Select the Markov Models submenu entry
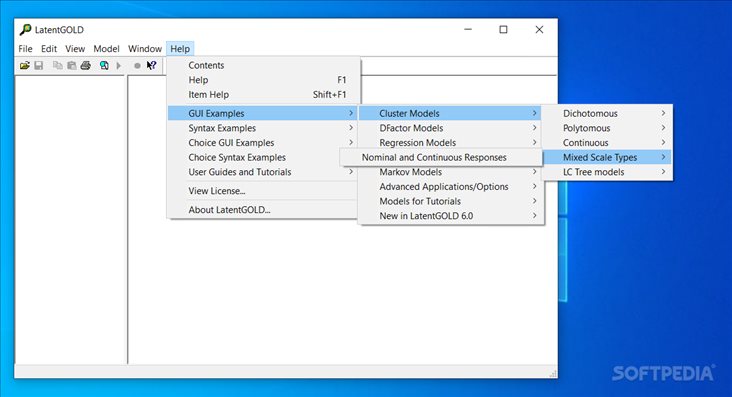 click(x=451, y=172)
